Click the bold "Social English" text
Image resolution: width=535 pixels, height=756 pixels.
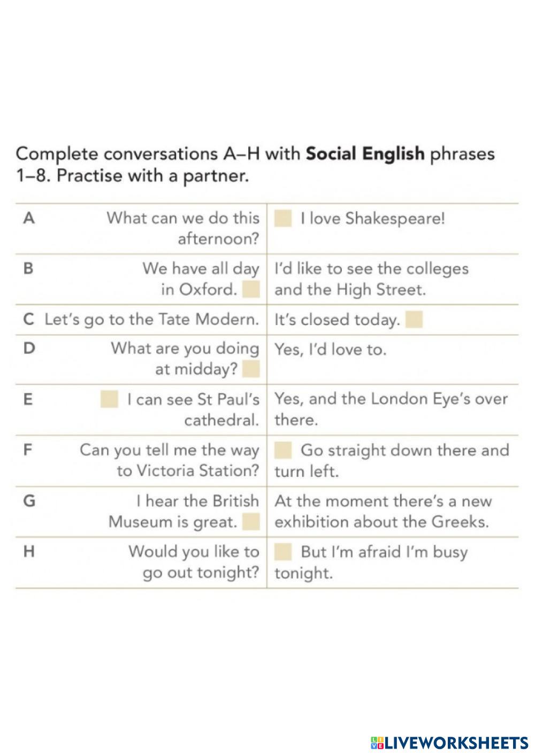coord(365,154)
